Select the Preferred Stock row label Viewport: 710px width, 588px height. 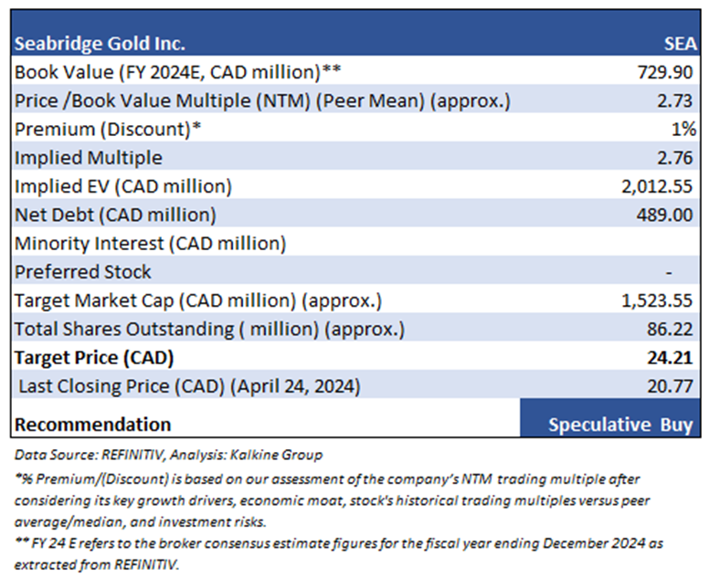coord(83,271)
